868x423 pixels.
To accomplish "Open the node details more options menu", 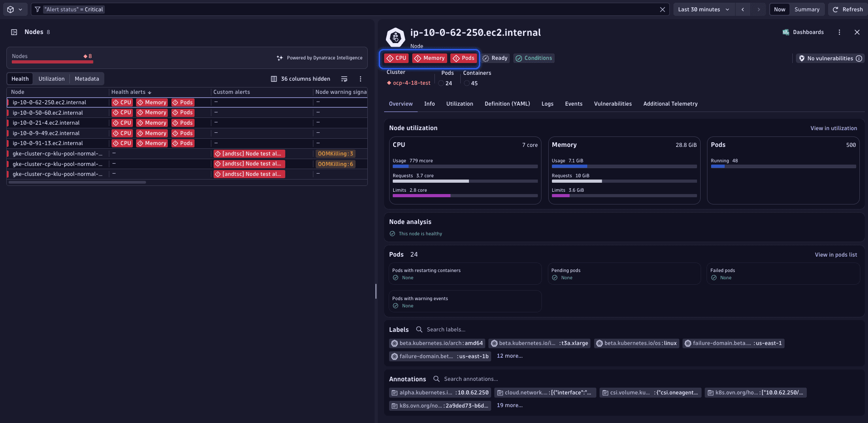I will [839, 32].
